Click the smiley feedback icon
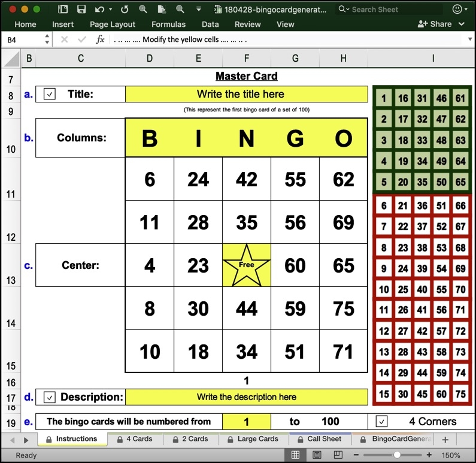This screenshot has width=476, height=463. [x=457, y=10]
